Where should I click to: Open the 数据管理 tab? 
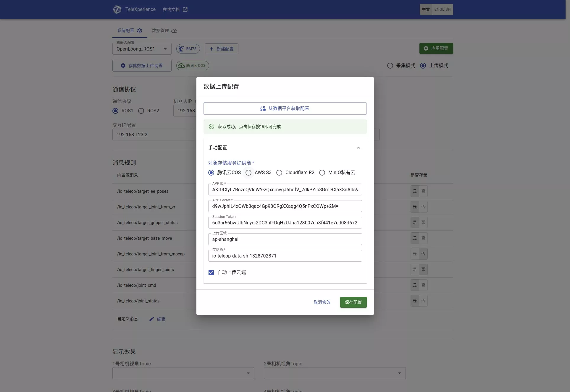click(164, 31)
